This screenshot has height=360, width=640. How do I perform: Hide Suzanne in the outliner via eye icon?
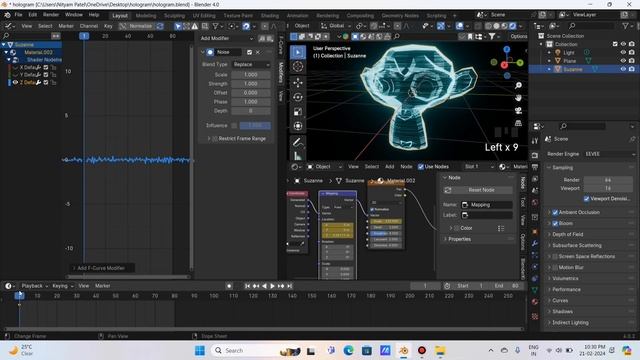pos(623,69)
